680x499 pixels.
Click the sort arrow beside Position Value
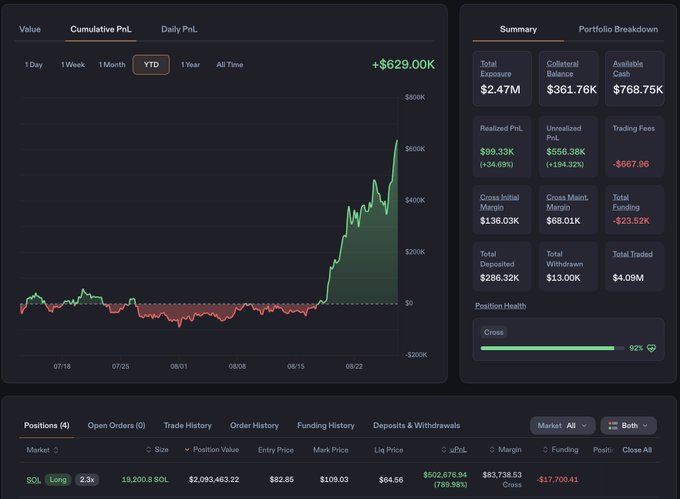pyautogui.click(x=187, y=450)
